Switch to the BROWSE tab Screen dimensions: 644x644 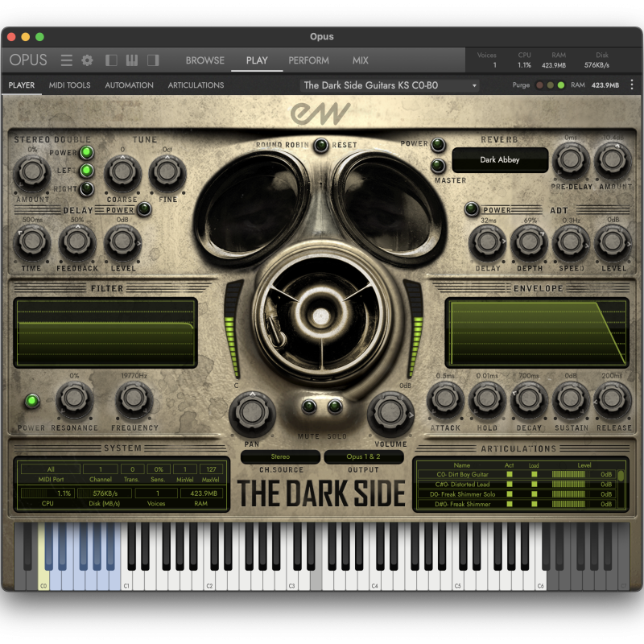[x=205, y=60]
